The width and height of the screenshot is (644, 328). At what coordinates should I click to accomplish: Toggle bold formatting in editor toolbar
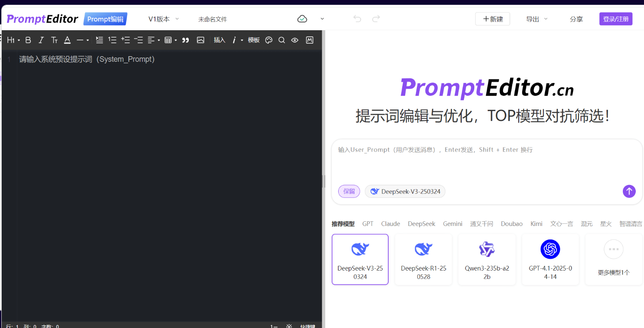pos(28,40)
